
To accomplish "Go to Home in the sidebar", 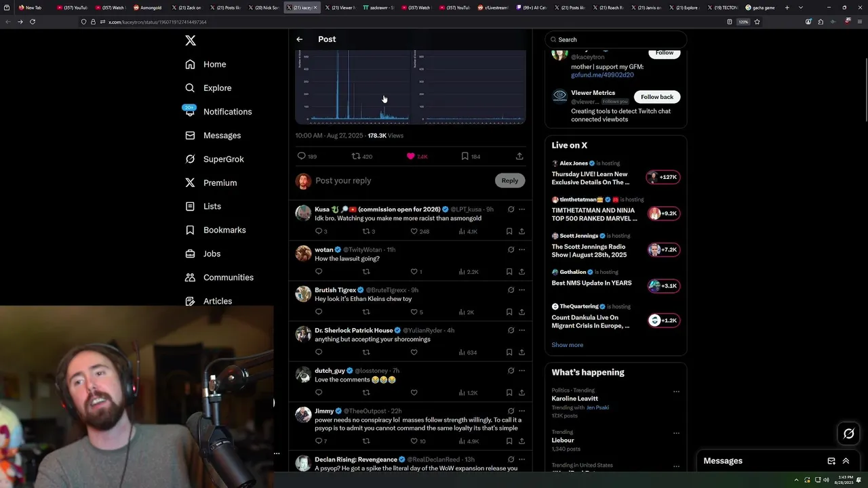I will [x=206, y=64].
